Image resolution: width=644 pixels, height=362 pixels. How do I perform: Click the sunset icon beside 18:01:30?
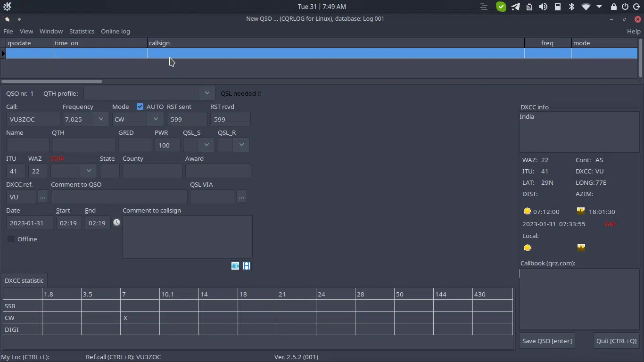(581, 211)
